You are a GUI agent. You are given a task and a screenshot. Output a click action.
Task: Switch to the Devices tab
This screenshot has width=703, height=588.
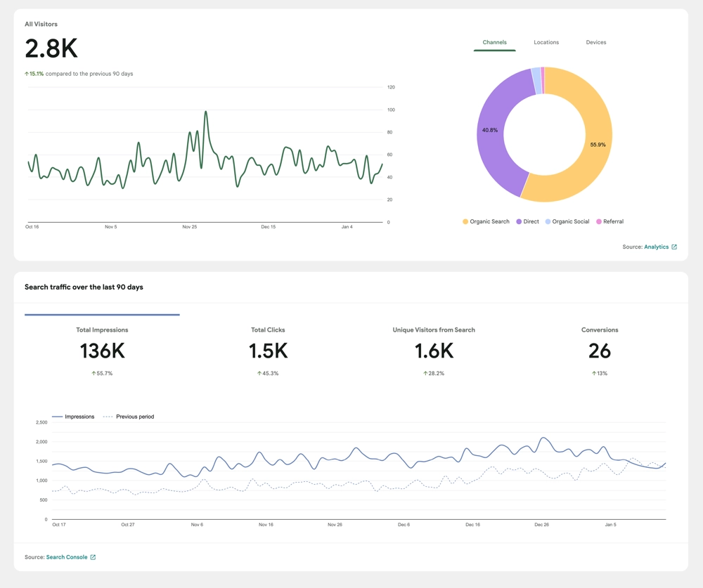coord(596,43)
